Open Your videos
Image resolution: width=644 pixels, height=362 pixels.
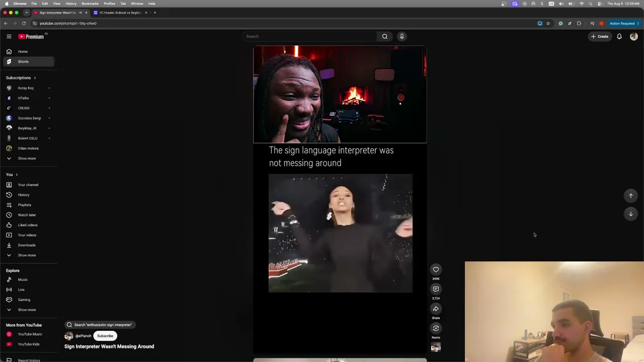point(28,235)
